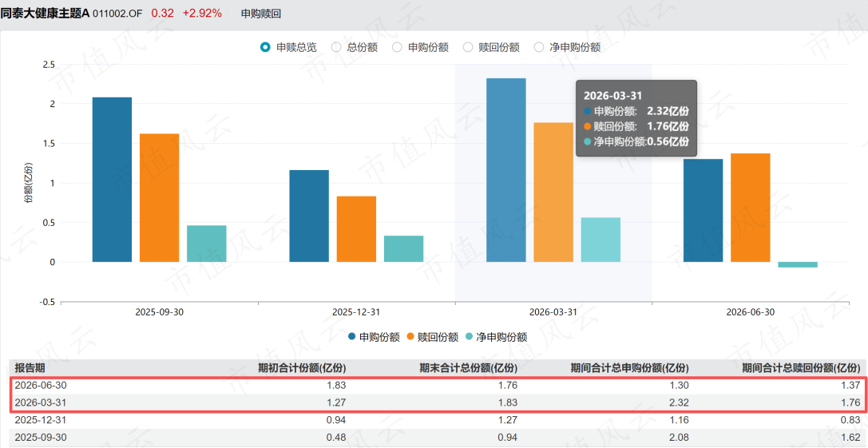The width and height of the screenshot is (868, 448).
Task: Click blue 申购份额 bar for 2026-06-30
Action: pos(703,211)
